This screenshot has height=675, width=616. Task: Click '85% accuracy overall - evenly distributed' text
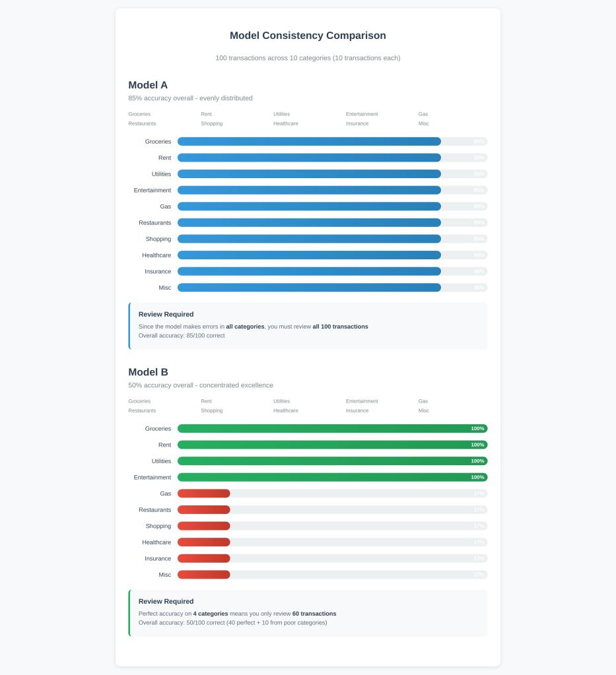(x=190, y=98)
